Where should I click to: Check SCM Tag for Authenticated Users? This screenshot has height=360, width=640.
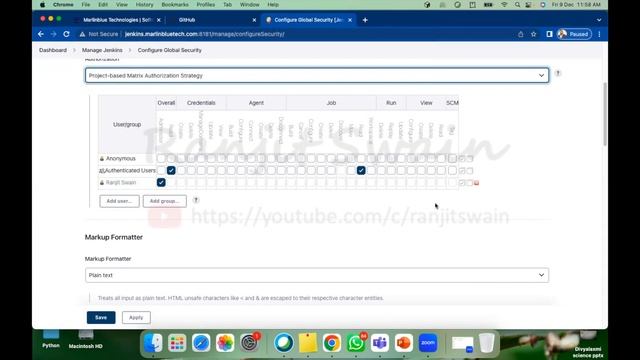click(x=452, y=170)
